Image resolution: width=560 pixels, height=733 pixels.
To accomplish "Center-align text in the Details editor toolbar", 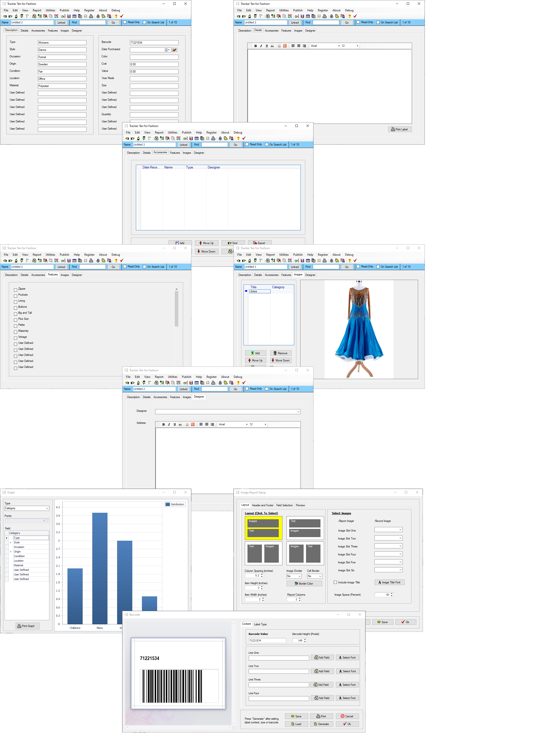I will point(299,46).
